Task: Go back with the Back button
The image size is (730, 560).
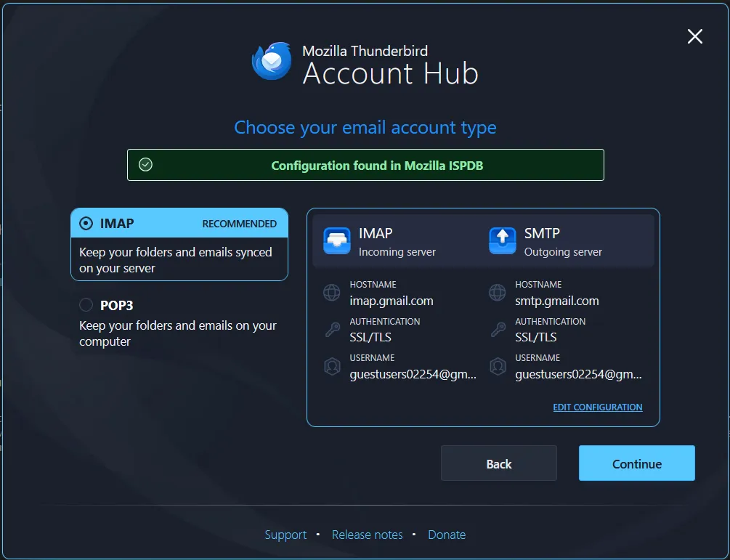Action: (498, 463)
